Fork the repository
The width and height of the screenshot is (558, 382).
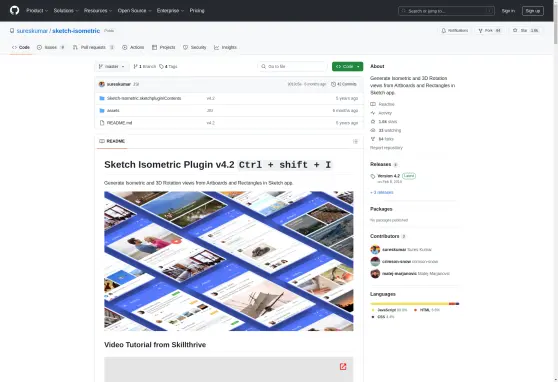tap(490, 31)
